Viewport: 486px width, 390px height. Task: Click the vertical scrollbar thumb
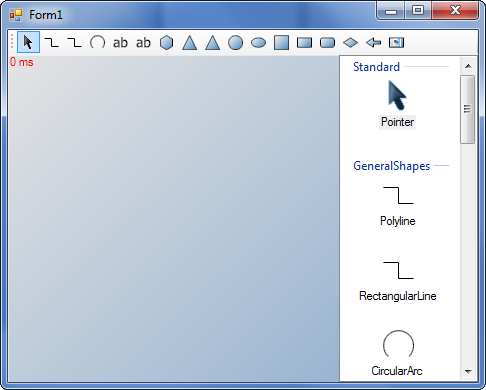(x=467, y=109)
